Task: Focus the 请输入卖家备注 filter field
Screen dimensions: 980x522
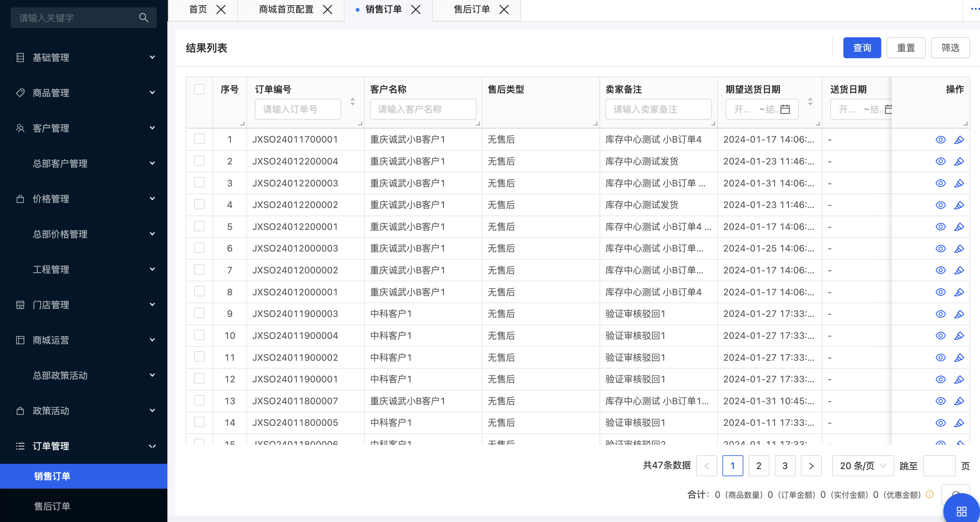Action: pyautogui.click(x=658, y=109)
